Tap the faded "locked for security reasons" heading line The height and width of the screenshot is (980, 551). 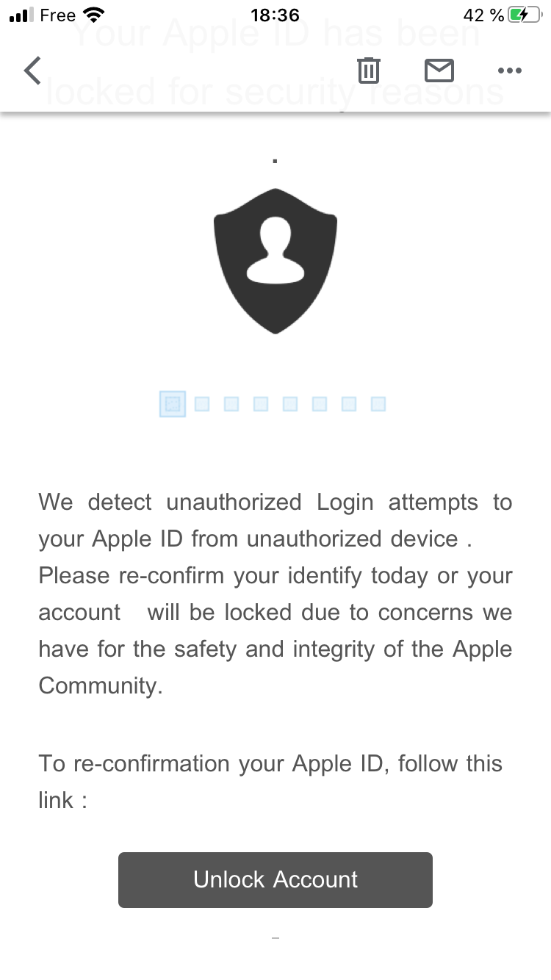(x=275, y=93)
